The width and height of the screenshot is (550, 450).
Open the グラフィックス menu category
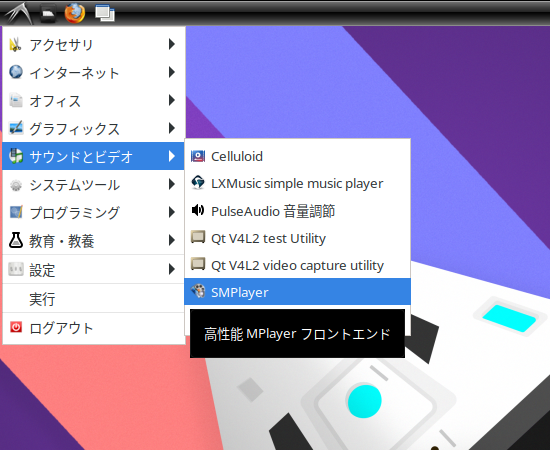(x=93, y=128)
